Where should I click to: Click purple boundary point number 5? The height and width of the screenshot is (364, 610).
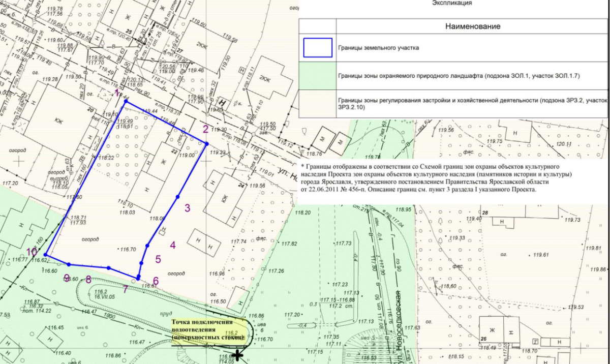pyautogui.click(x=158, y=259)
